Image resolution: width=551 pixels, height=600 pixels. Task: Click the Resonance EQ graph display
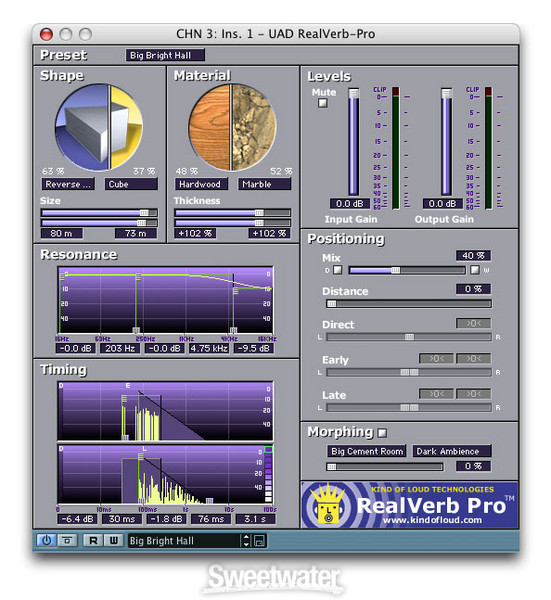166,300
